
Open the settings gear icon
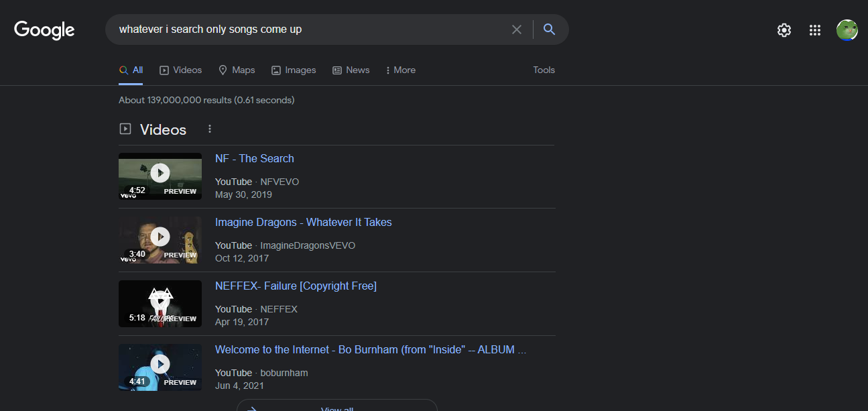(784, 30)
